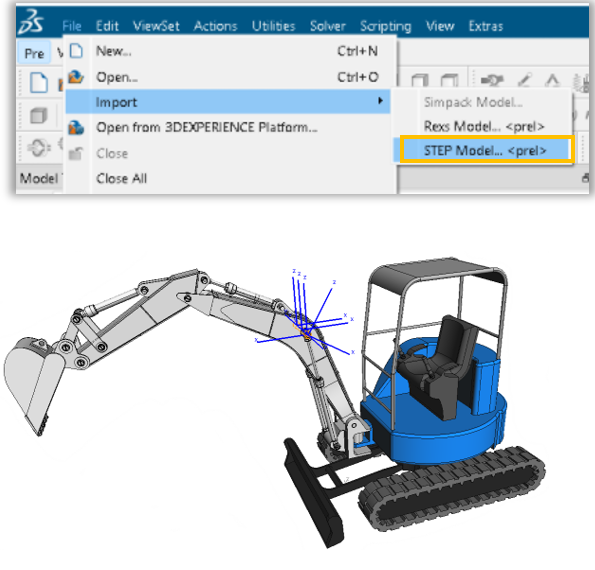Expand the Import submenu entry
Screen dimensions: 595x570
(228, 102)
